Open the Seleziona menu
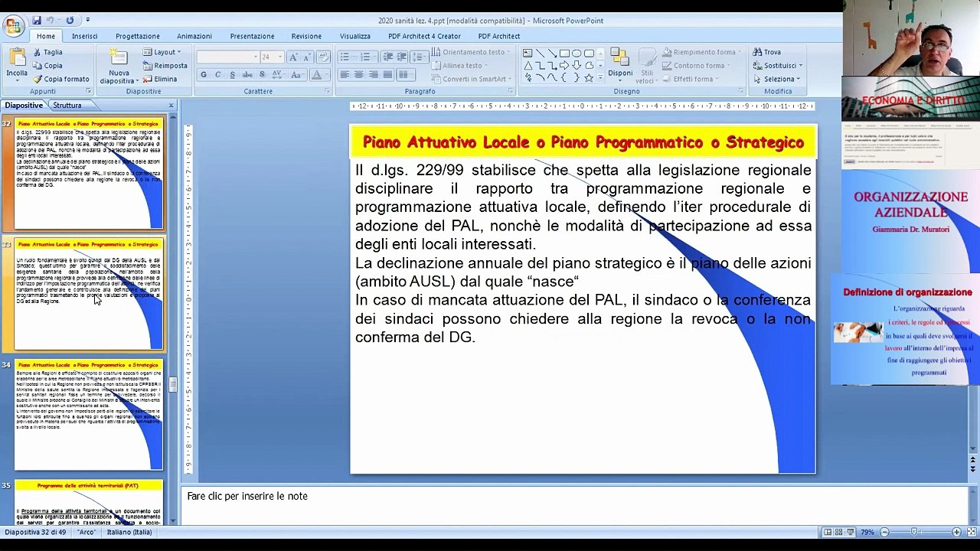980x551 pixels. pos(776,79)
